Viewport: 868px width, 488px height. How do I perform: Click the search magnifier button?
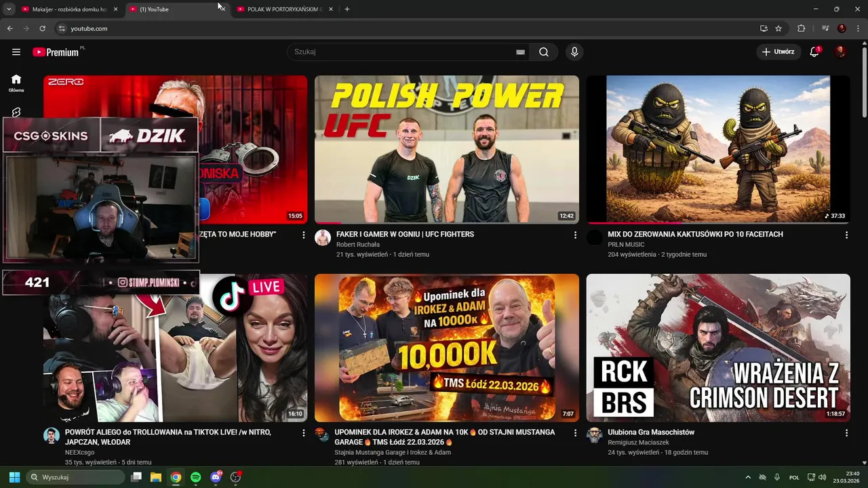coord(544,52)
